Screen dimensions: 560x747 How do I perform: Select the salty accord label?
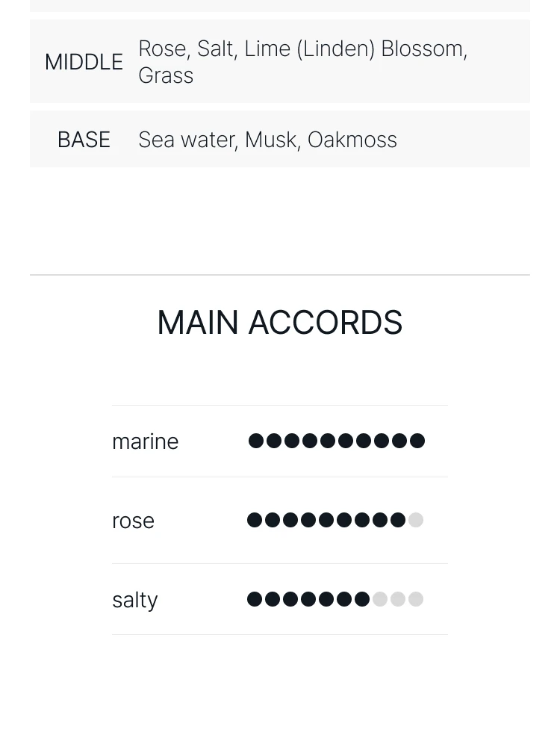click(134, 599)
